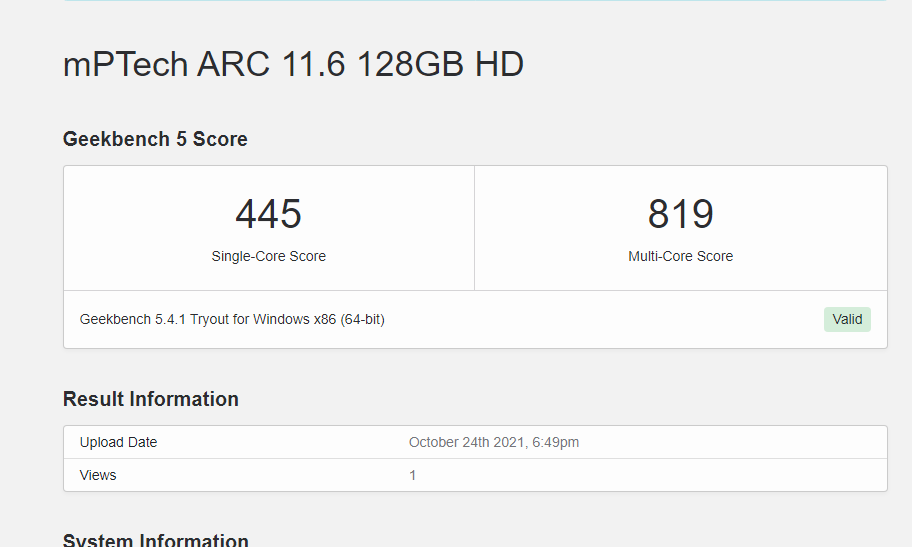Click the (64-bit) text
Image resolution: width=912 pixels, height=547 pixels.
coord(362,320)
